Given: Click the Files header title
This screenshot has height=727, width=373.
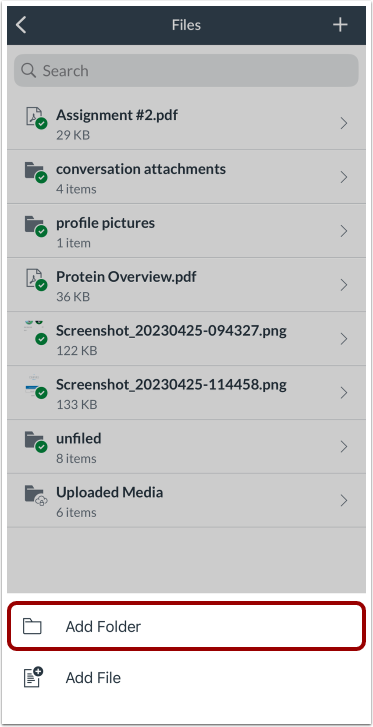Looking at the screenshot, I should (186, 25).
